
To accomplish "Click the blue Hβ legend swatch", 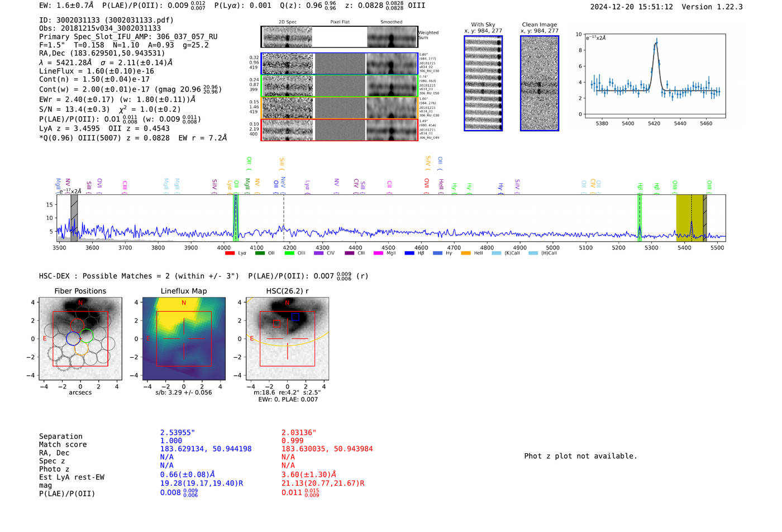I will point(409,253).
